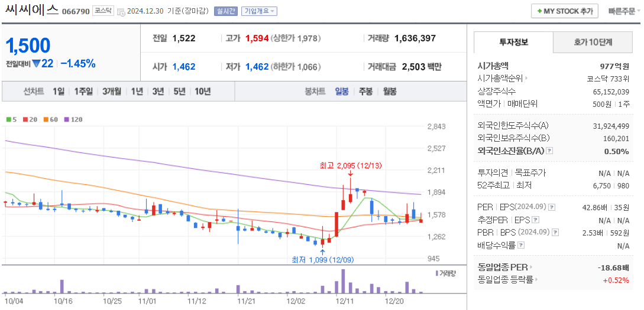Click the + MY STOCK 추가 button

[x=565, y=11]
